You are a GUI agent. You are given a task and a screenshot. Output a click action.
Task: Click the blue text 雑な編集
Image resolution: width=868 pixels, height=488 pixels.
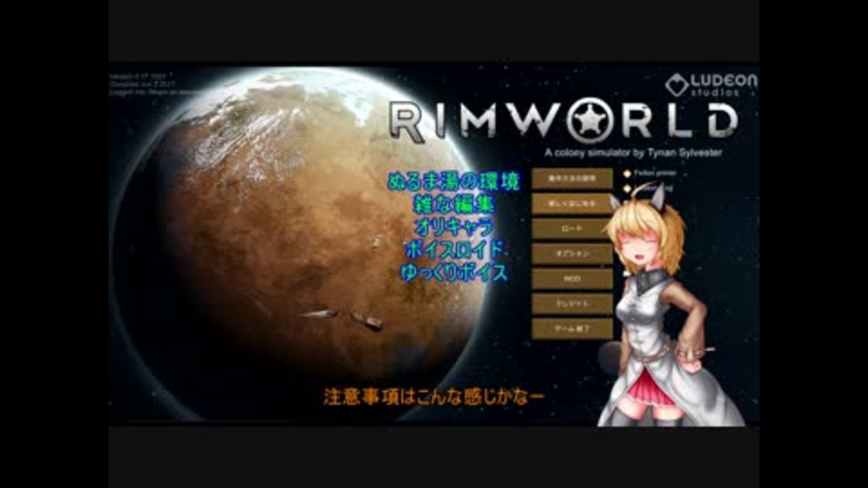453,204
